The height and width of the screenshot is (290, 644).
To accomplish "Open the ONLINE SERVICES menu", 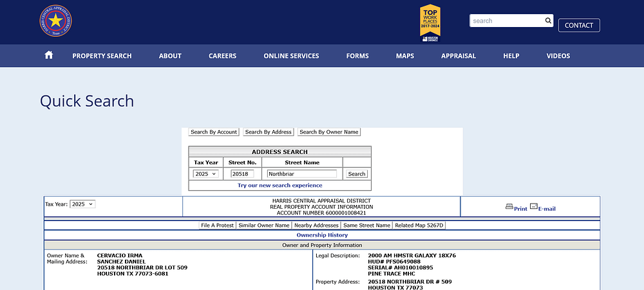I will click(x=291, y=56).
